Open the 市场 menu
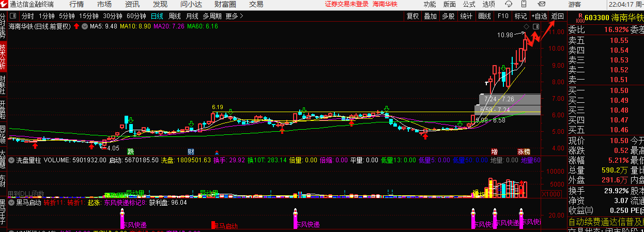This screenshot has width=644, height=232. pos(104,4)
